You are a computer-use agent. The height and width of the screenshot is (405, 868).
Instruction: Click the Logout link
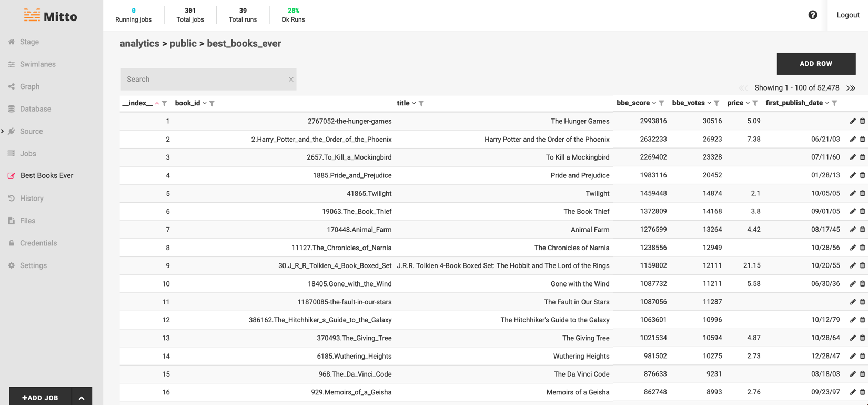[847, 15]
